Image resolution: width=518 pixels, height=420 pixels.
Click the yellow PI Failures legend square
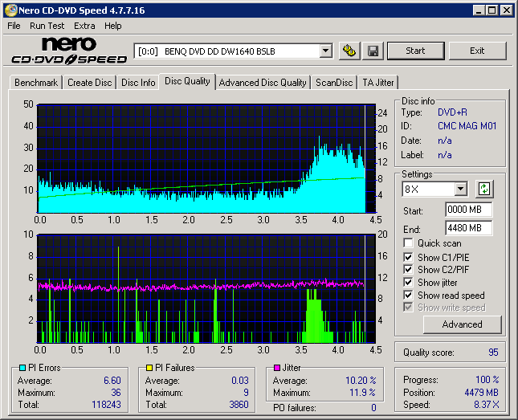[149, 368]
